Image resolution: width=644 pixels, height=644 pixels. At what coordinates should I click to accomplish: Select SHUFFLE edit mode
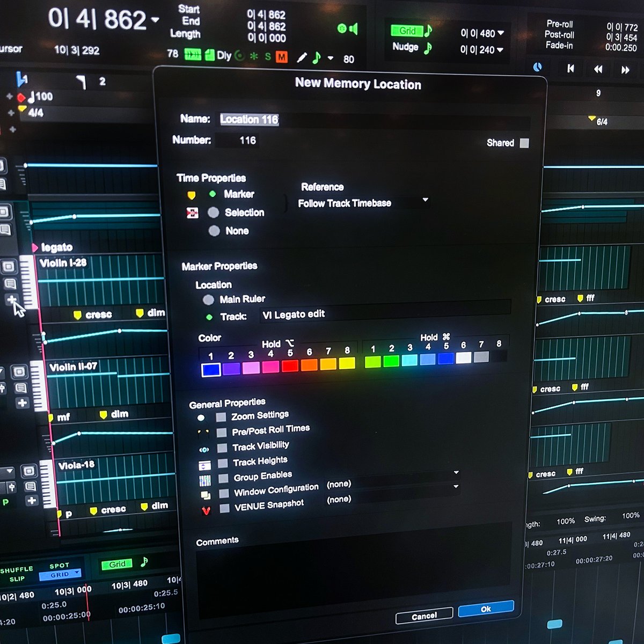click(x=17, y=570)
